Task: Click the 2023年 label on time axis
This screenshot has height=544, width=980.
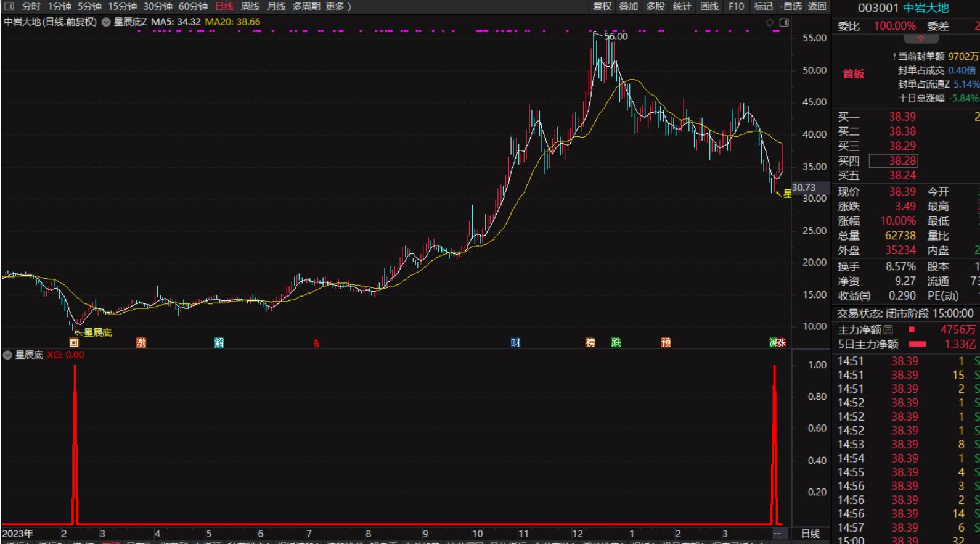Action: pos(18,534)
